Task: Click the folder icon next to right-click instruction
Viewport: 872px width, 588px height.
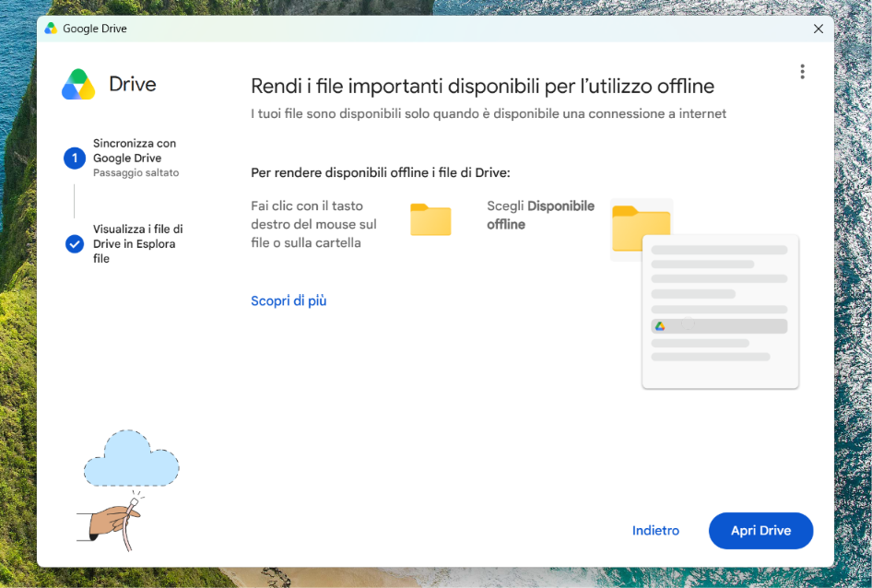Action: click(x=430, y=219)
